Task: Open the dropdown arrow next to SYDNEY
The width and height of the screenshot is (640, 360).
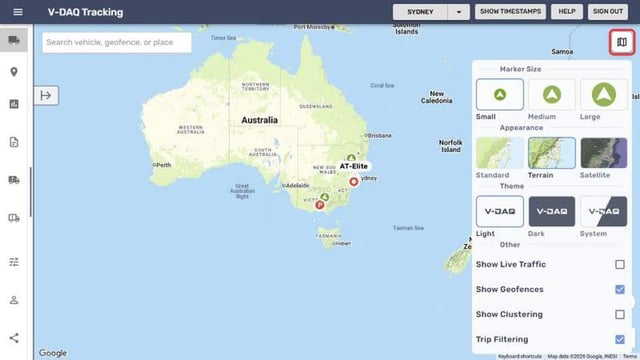Action: (458, 12)
